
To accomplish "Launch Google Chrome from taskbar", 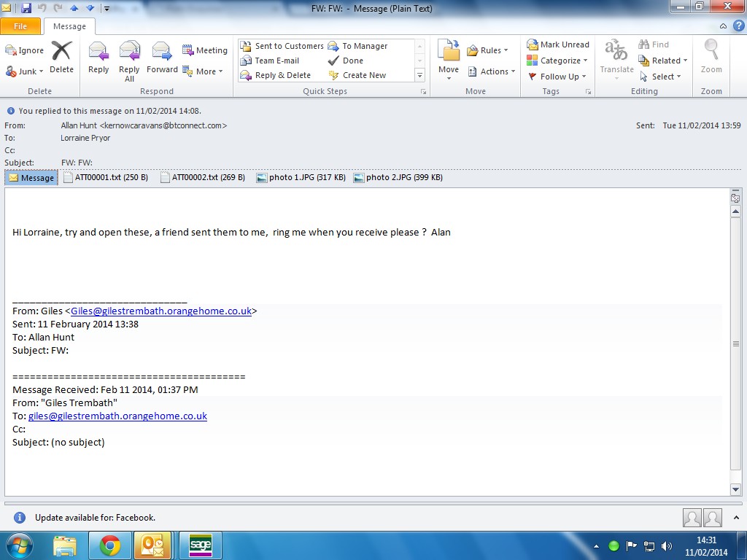I will click(x=110, y=545).
